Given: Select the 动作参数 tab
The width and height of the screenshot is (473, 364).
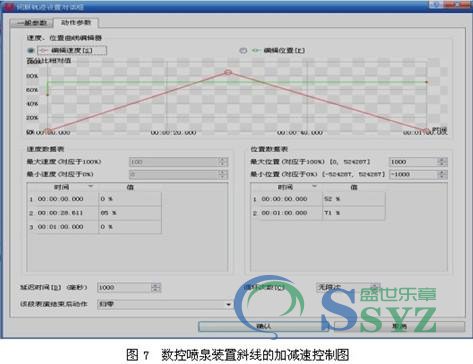Looking at the screenshot, I should [x=76, y=23].
